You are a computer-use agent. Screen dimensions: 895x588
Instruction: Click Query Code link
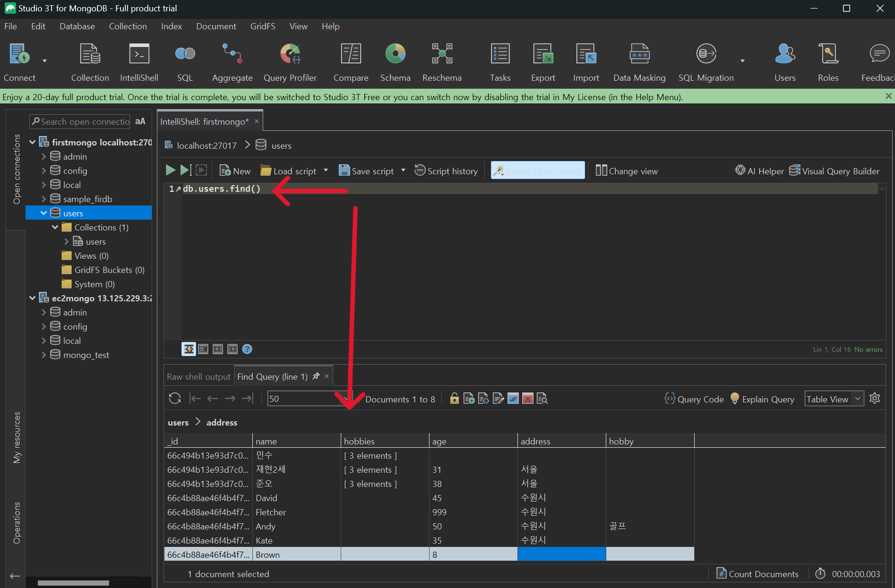click(x=694, y=399)
